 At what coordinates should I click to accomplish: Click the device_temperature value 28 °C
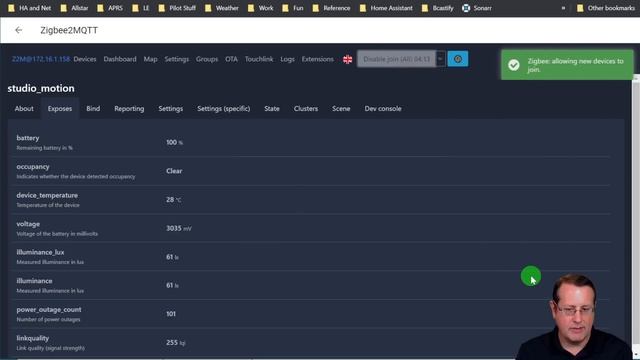pyautogui.click(x=173, y=200)
